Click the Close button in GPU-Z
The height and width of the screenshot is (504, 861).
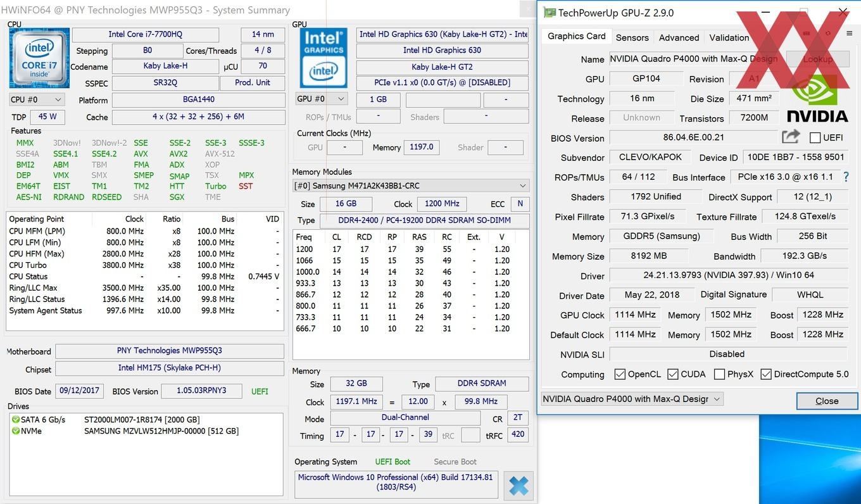(x=827, y=401)
